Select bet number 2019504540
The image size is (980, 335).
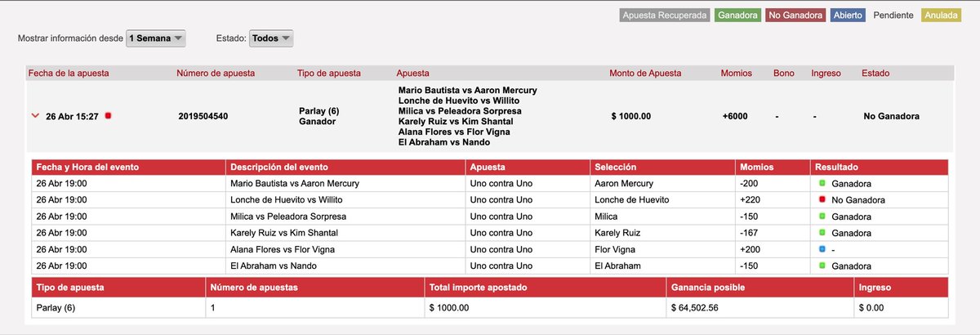[203, 116]
